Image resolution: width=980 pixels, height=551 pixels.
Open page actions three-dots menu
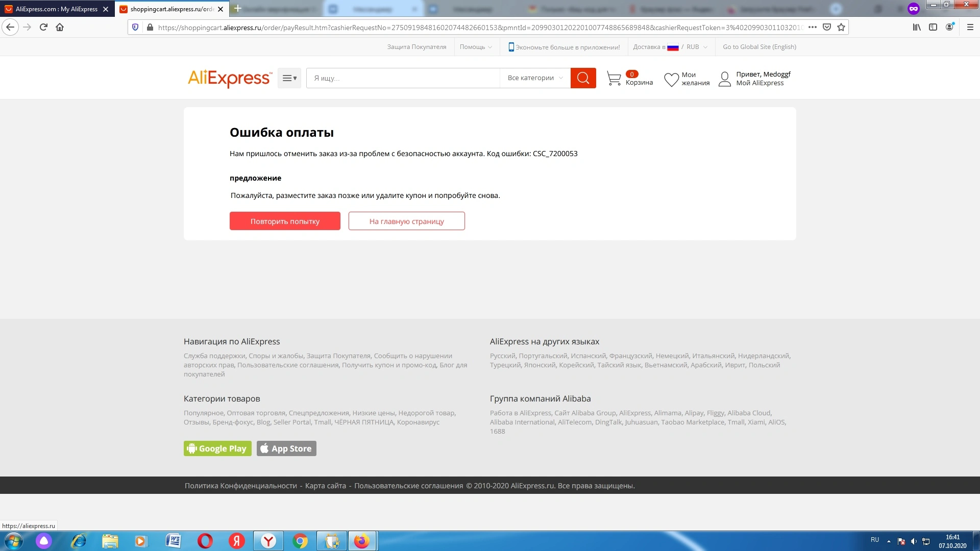pos(813,28)
